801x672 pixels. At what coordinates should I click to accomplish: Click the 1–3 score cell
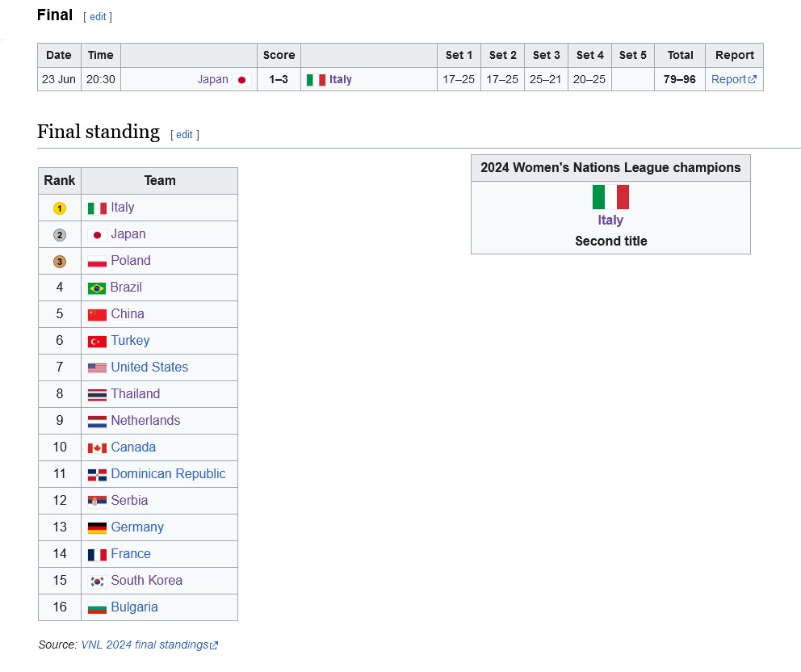point(279,79)
